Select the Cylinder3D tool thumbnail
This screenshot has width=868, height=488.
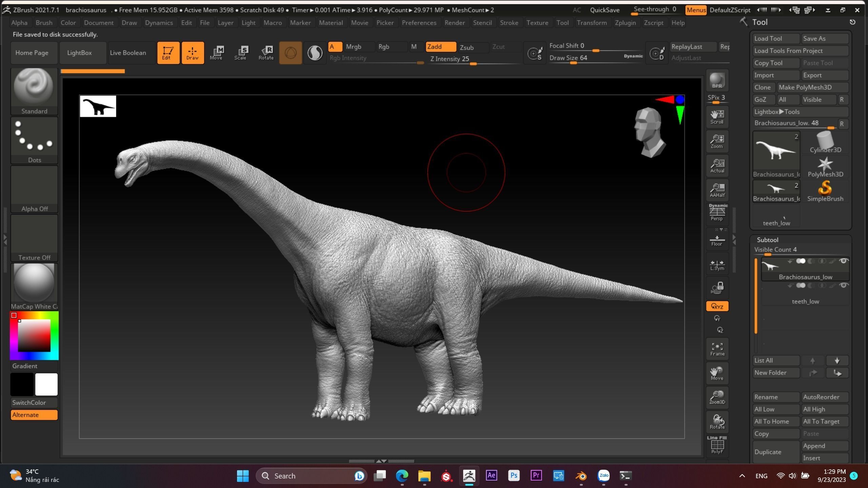tap(825, 142)
